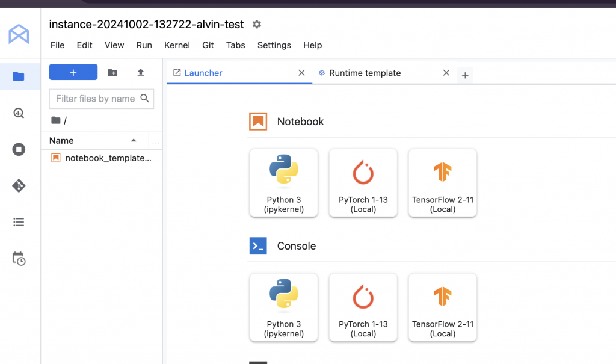Viewport: 616px width, 364px height.
Task: Open the Settings menu
Action: click(x=274, y=45)
